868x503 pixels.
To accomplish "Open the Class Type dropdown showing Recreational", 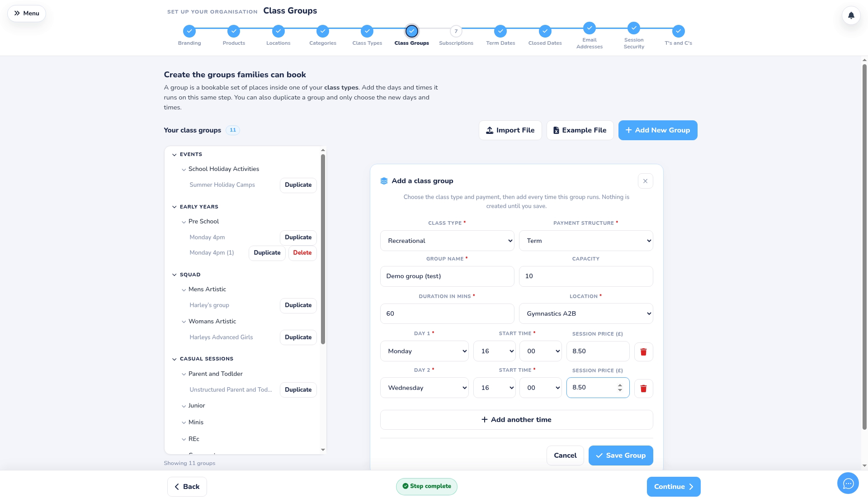I will (447, 241).
